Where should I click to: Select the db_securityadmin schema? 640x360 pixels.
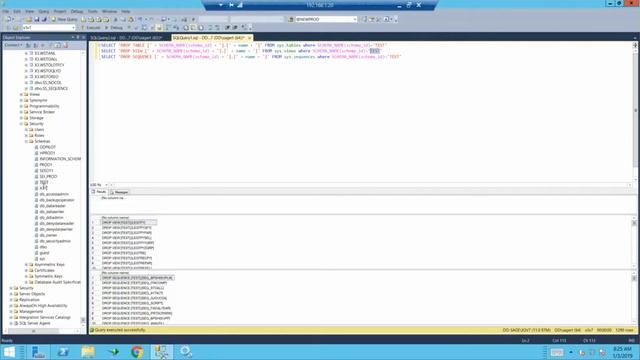[55, 241]
